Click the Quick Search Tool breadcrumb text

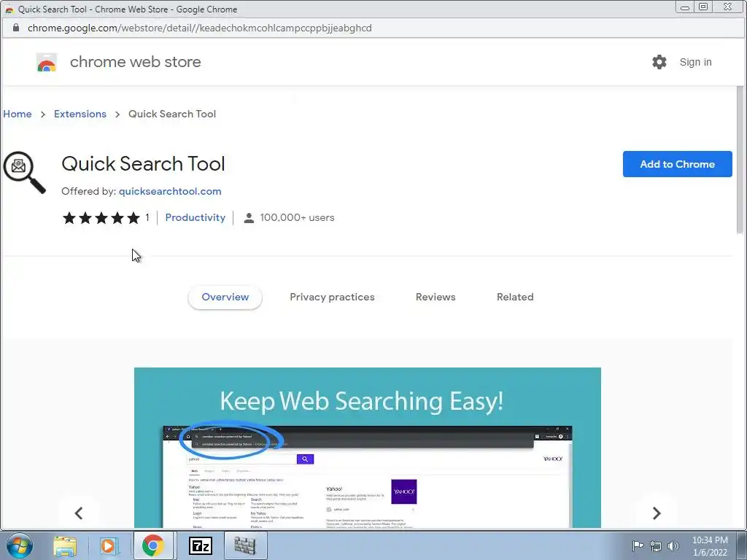(x=172, y=114)
